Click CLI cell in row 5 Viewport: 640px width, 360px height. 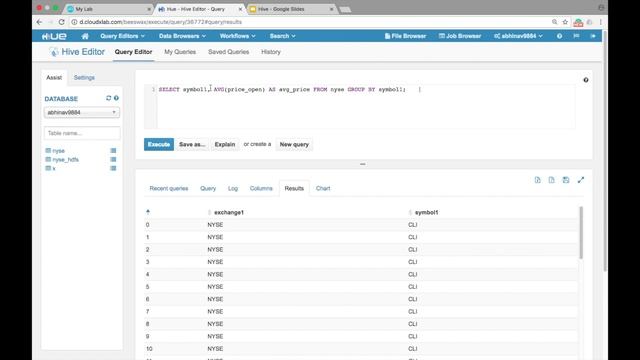click(413, 287)
